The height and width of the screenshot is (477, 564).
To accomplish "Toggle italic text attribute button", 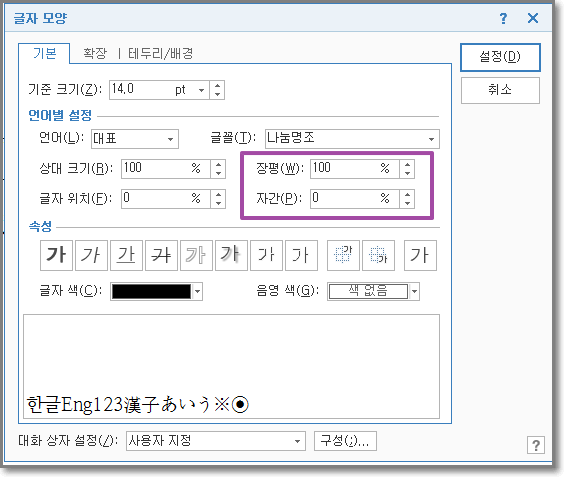I will 91,255.
